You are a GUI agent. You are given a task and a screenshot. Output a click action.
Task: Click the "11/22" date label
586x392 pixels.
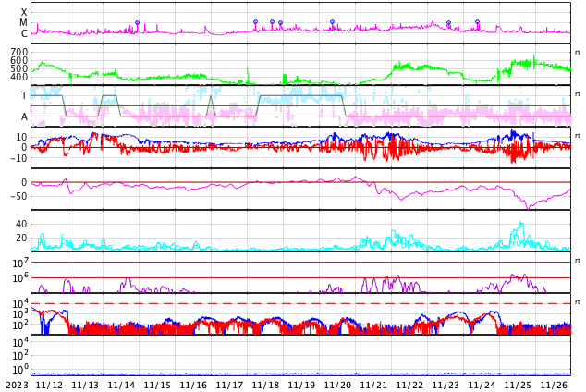tap(409, 386)
